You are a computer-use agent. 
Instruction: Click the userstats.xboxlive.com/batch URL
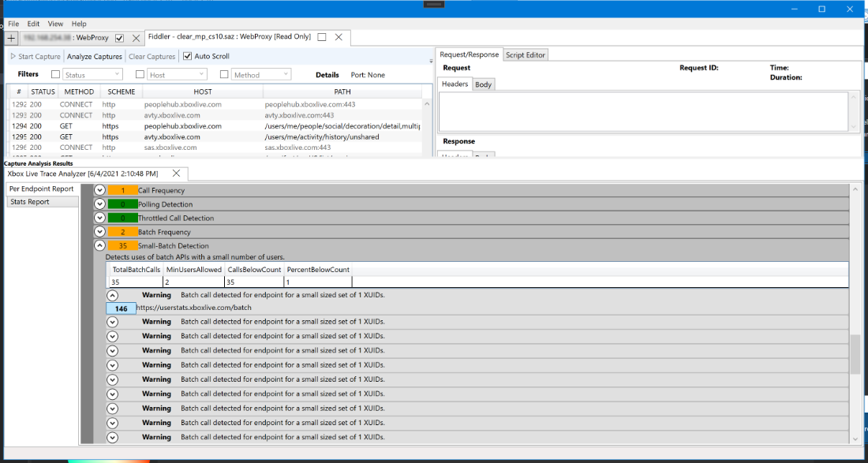point(194,308)
